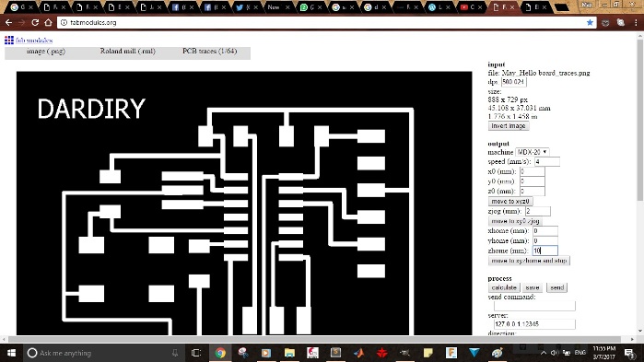644x362 pixels.
Task: Focus the x0 (mm) field
Action: [x=533, y=171]
